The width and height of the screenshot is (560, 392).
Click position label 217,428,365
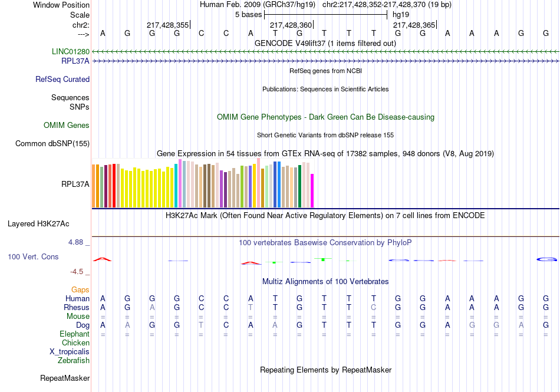click(x=414, y=25)
